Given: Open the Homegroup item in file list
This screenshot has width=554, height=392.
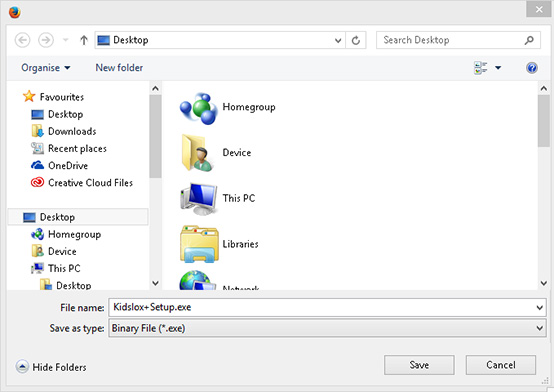Looking at the screenshot, I should (228, 107).
